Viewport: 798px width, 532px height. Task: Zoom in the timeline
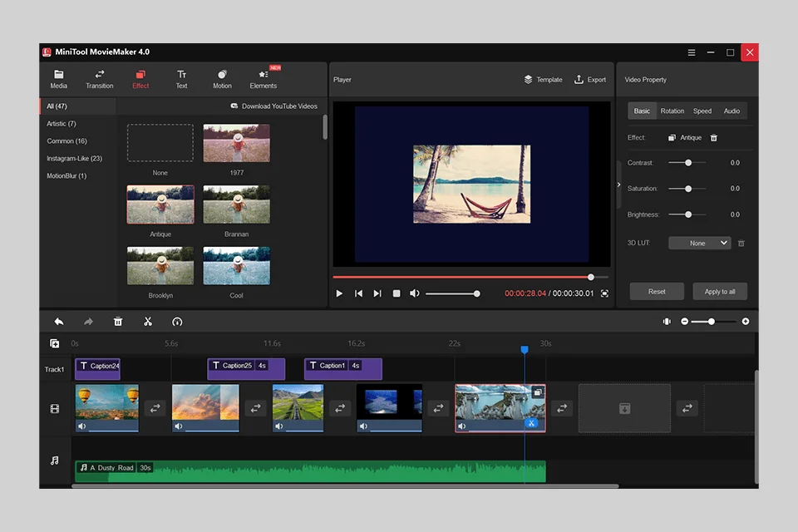[746, 321]
